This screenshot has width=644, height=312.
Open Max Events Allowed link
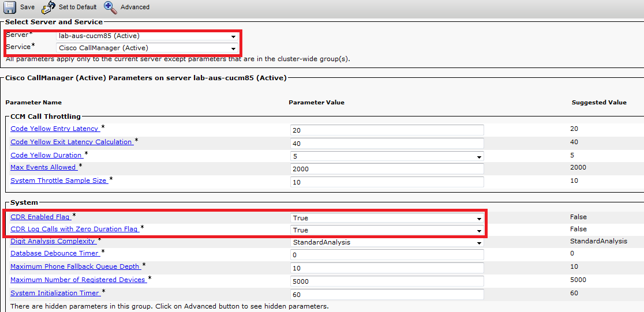(x=43, y=167)
